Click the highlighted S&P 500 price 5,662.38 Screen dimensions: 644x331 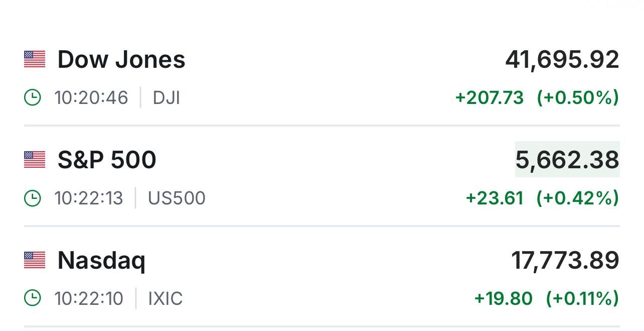[x=567, y=160]
